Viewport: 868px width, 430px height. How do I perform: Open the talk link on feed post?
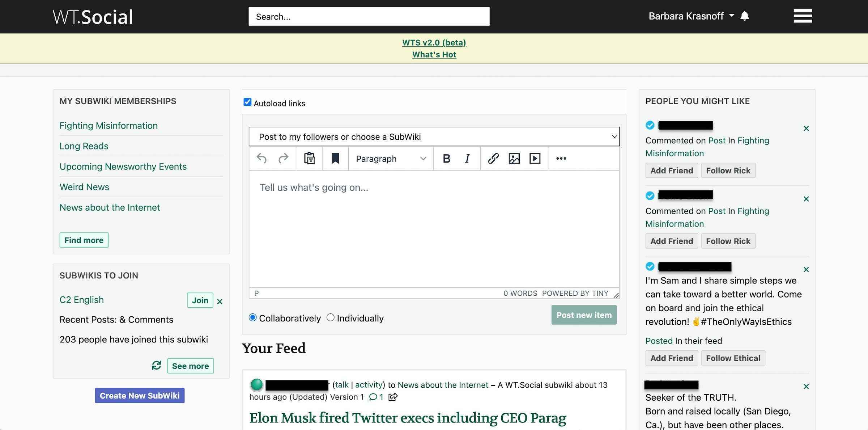(342, 385)
